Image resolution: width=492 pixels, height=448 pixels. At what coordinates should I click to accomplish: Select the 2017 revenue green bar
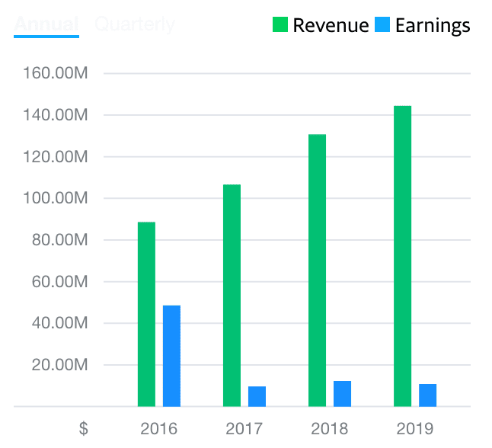click(x=232, y=296)
